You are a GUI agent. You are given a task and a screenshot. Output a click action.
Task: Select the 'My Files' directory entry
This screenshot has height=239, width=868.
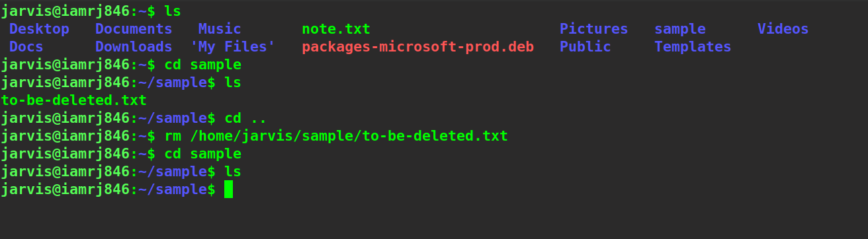tap(233, 47)
